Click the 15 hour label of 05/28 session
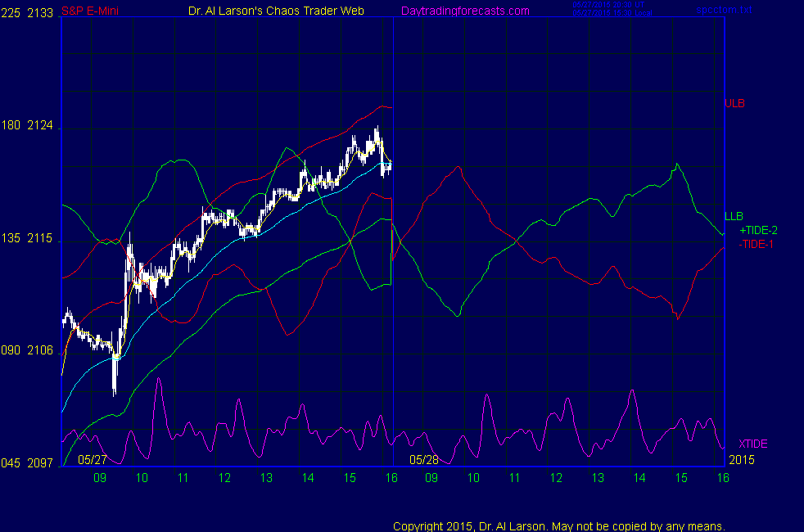The image size is (804, 532). (681, 478)
